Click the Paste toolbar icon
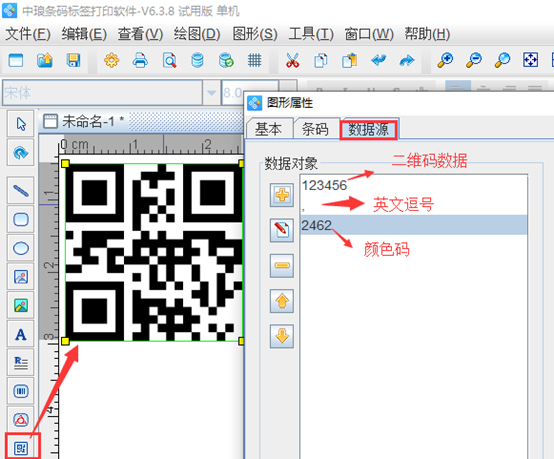554x459 pixels. pyautogui.click(x=349, y=60)
